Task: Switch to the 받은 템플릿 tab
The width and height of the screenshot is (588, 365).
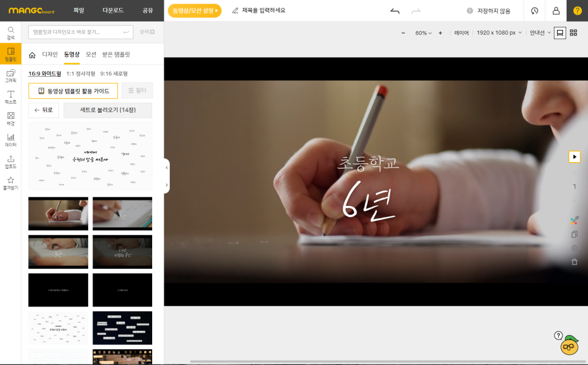Action: pyautogui.click(x=116, y=54)
